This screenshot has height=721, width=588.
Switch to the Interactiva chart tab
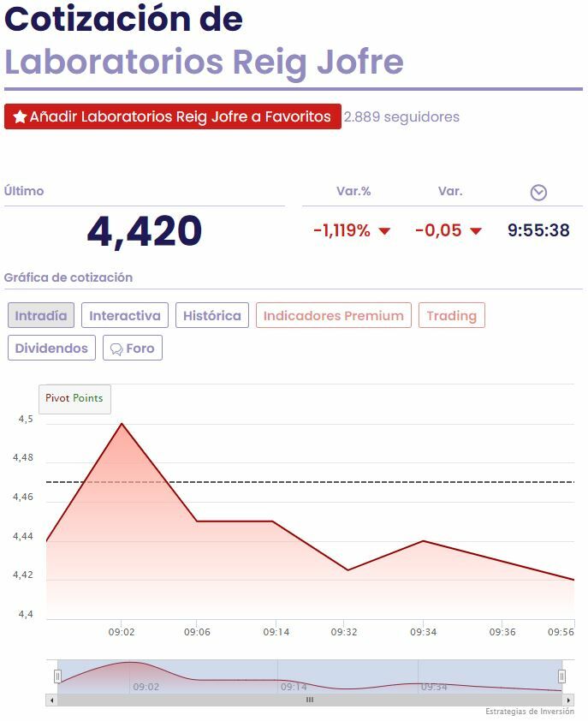(125, 315)
